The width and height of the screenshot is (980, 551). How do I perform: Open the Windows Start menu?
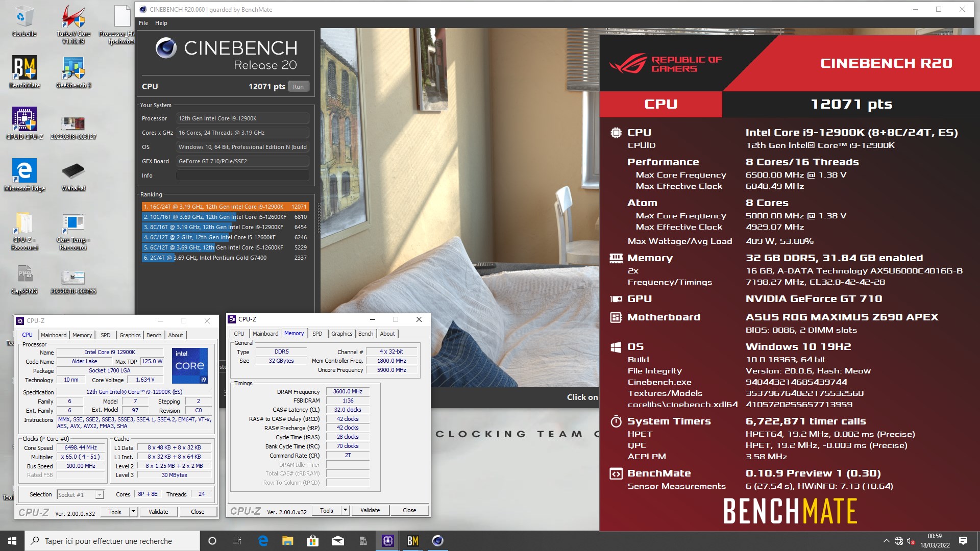[x=12, y=541]
